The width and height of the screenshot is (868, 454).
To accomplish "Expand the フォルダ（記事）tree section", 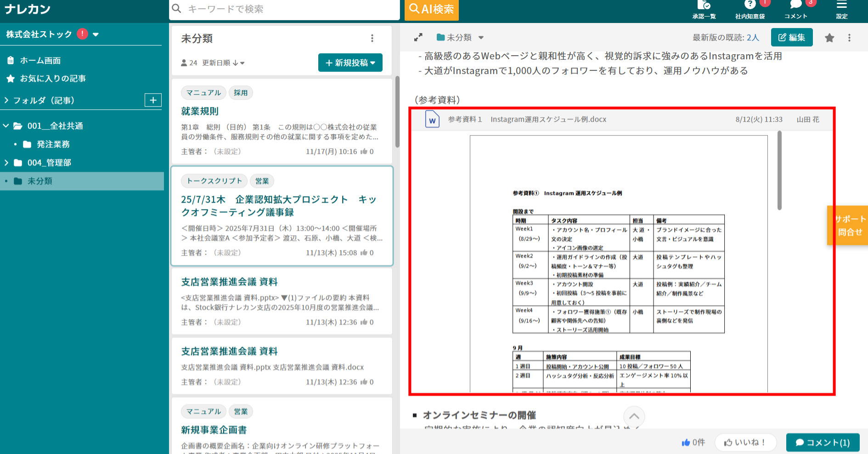I will (6, 100).
